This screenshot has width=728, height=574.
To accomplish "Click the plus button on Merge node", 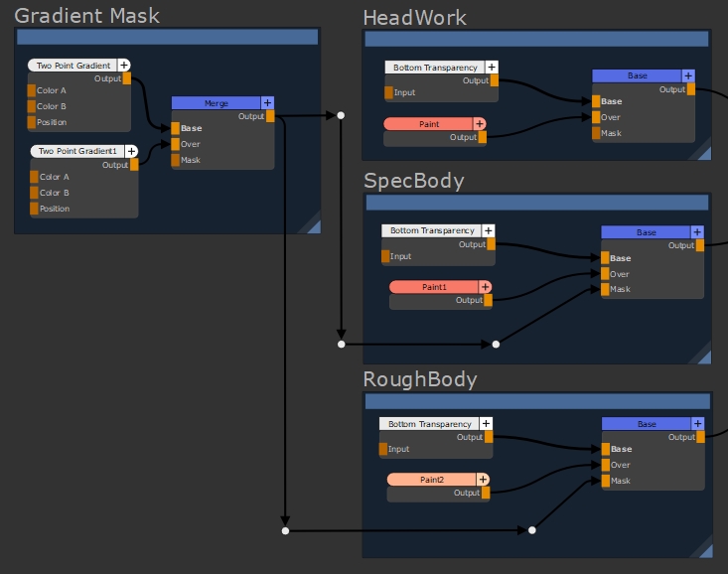I will pyautogui.click(x=267, y=102).
